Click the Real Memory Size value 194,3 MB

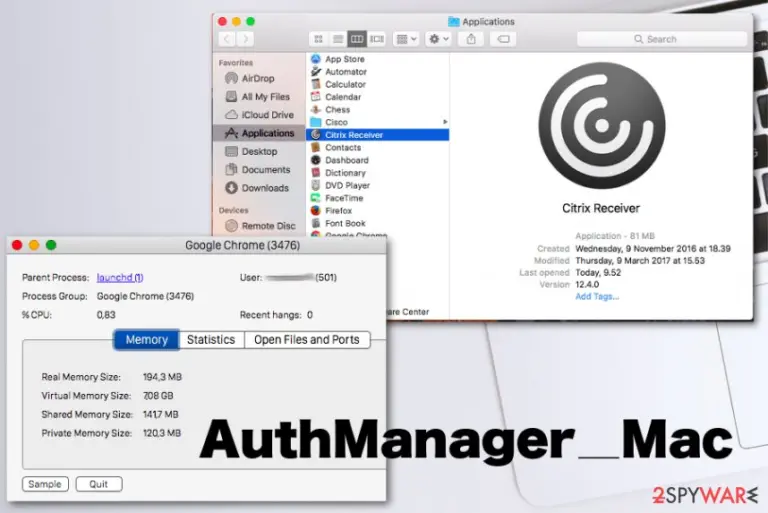pos(162,377)
